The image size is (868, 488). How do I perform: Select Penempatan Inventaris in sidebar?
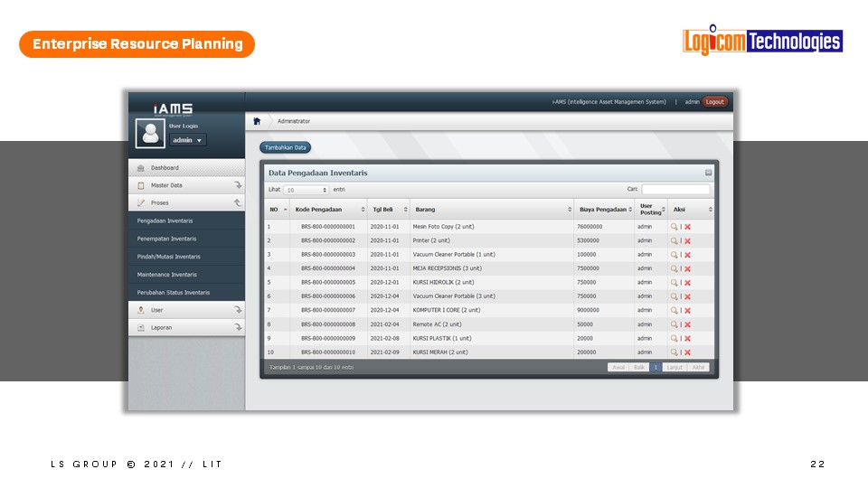tap(167, 239)
